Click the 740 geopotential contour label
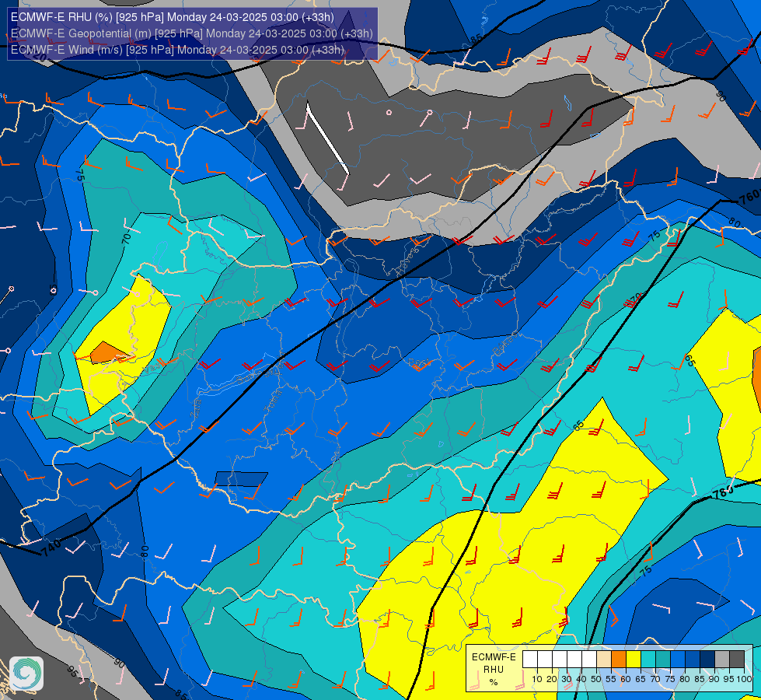 51,548
